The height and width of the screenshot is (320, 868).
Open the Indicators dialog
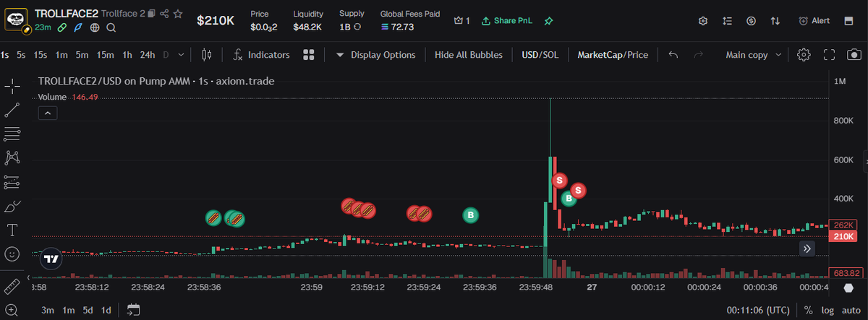click(x=261, y=55)
